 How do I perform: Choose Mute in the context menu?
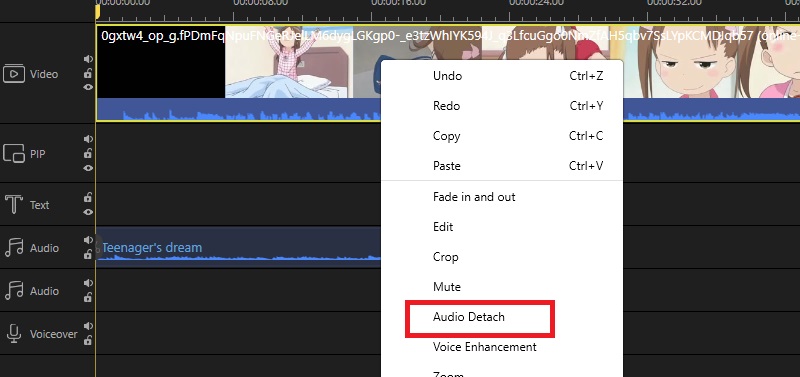click(x=502, y=287)
